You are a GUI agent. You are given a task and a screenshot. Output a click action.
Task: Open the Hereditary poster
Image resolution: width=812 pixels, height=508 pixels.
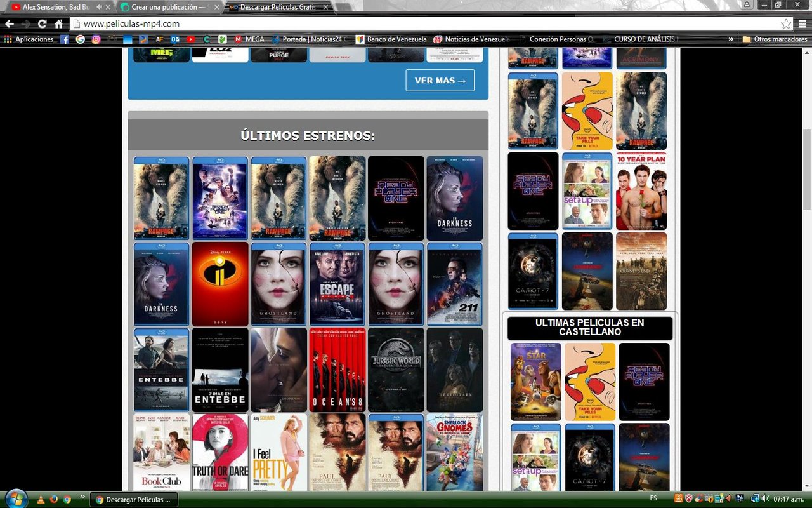[454, 370]
